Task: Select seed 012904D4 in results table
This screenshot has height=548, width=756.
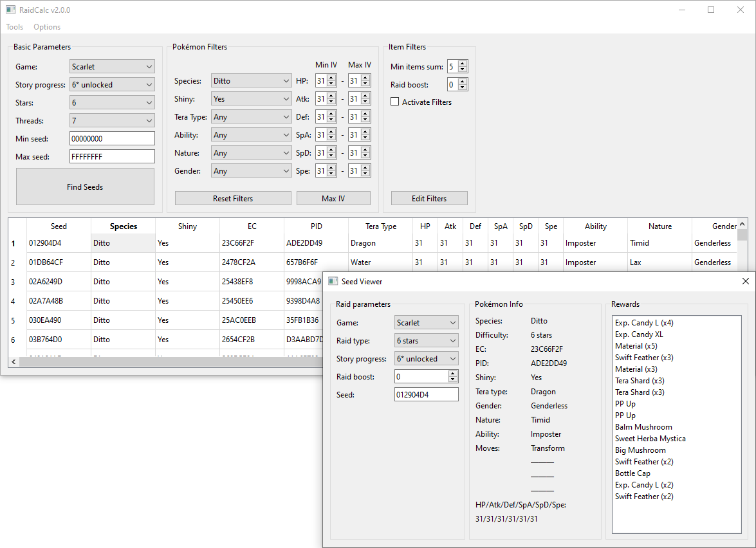Action: point(59,243)
